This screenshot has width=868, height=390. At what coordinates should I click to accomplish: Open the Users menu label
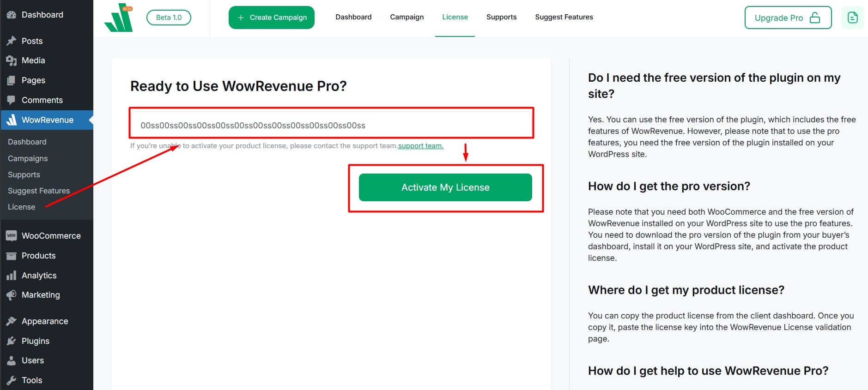33,360
